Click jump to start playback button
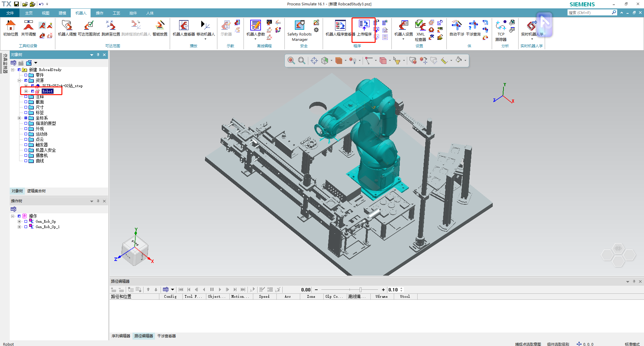Viewport: 644px width, 346px height. point(181,289)
